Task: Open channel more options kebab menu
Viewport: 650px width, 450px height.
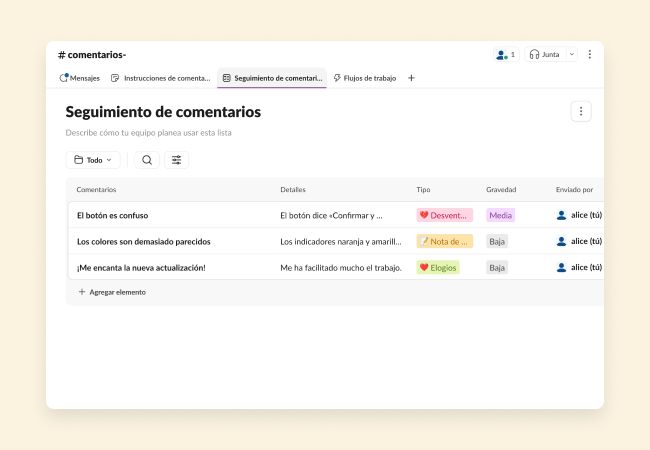Action: (589, 54)
